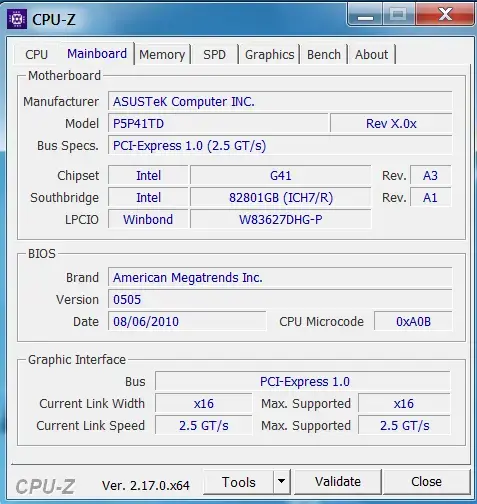
Task: Click the Manufacturer label
Action: pos(61,102)
